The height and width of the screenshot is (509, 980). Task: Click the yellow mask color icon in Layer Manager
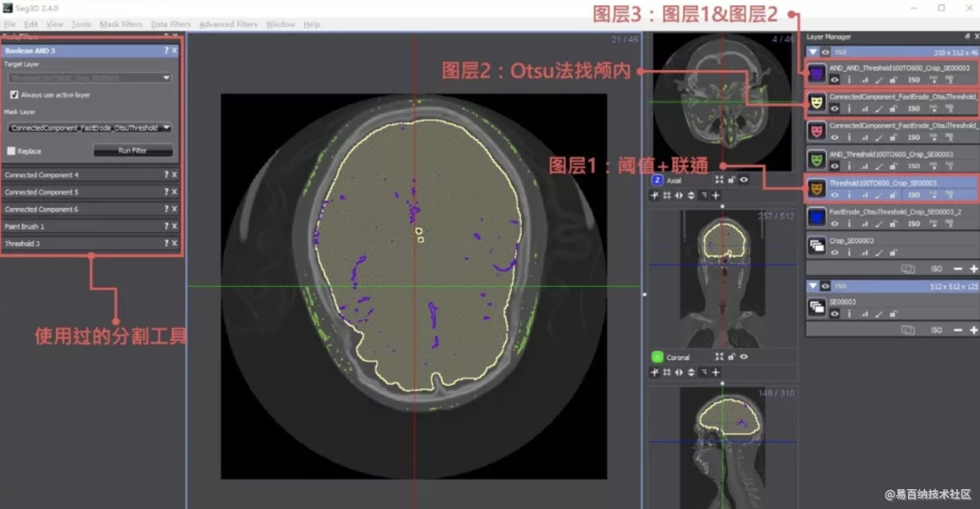(x=816, y=102)
